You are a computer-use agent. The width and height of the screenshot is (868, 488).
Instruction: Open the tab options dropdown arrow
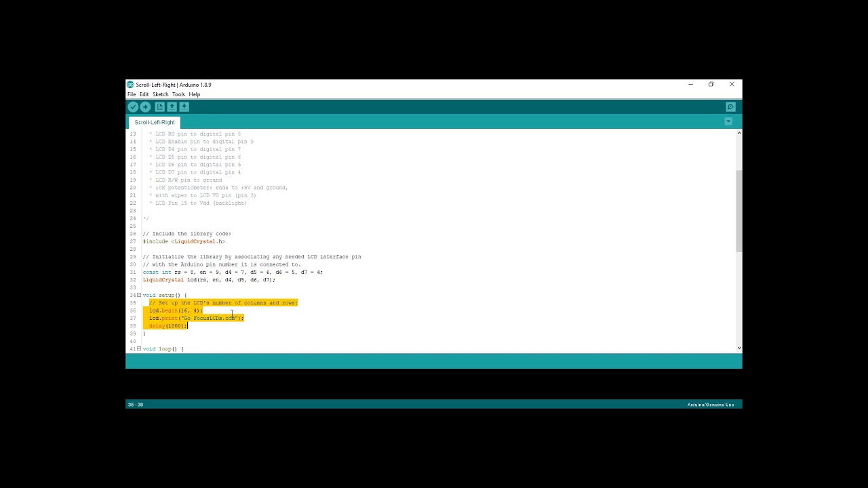pos(728,122)
